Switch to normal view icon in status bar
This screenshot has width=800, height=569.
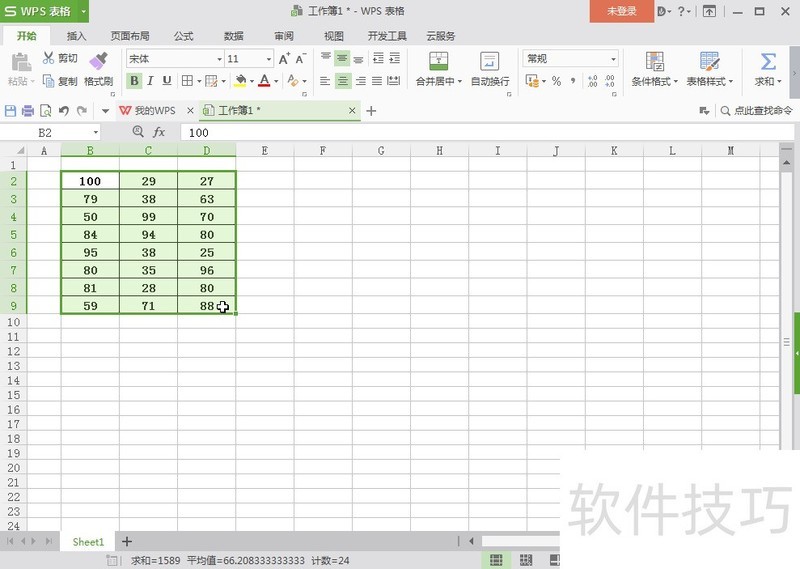[x=496, y=560]
